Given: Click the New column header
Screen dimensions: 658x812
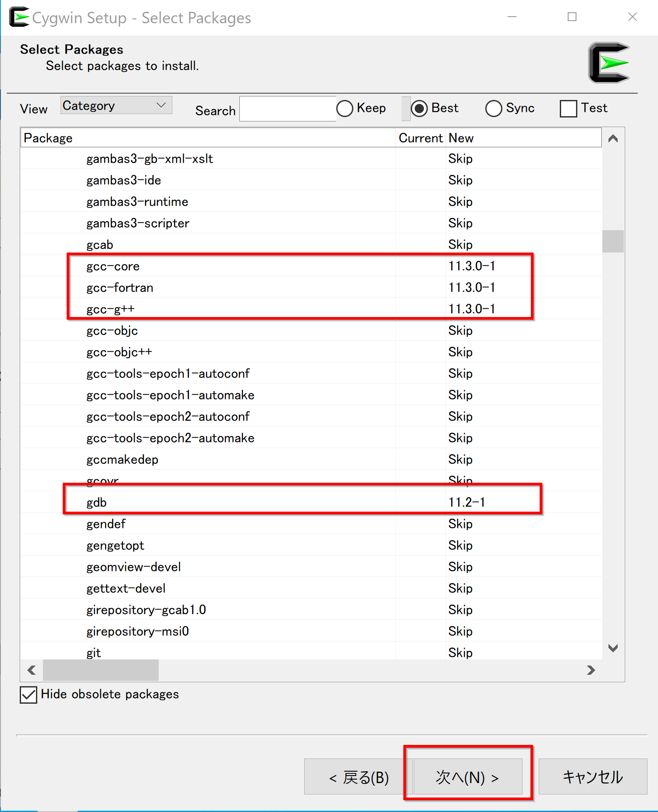Looking at the screenshot, I should tap(523, 138).
